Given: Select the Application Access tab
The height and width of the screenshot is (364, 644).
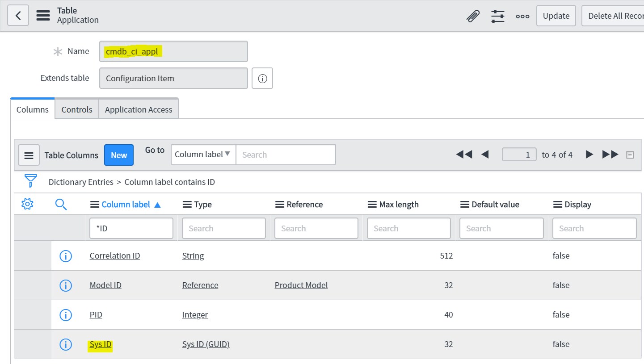Looking at the screenshot, I should (139, 109).
